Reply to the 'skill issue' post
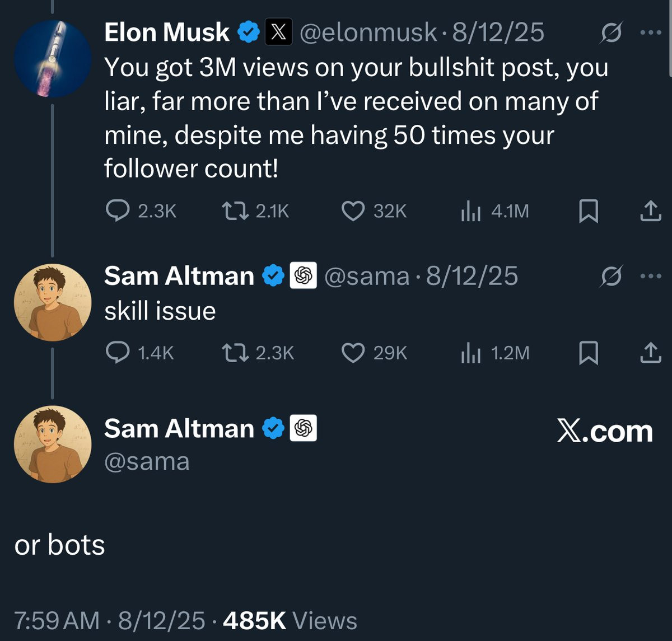This screenshot has width=672, height=641. click(118, 353)
